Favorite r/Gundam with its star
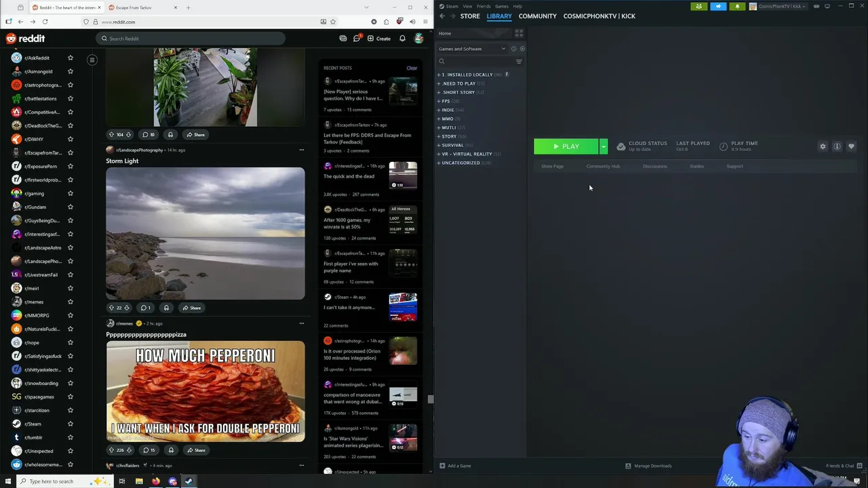Image resolution: width=868 pixels, height=488 pixels. point(70,207)
